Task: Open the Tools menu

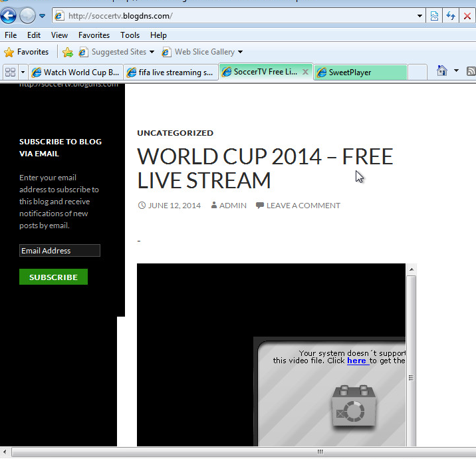Action: tap(130, 35)
